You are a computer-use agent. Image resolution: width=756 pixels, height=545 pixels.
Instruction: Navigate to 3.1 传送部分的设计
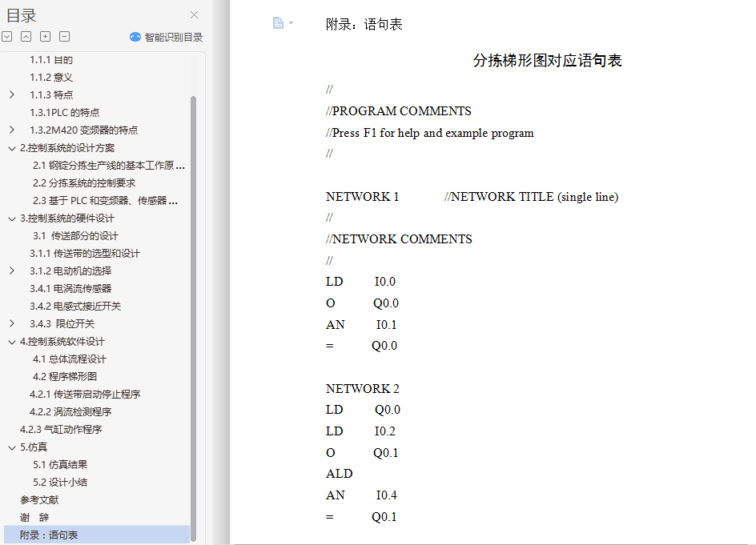(76, 235)
